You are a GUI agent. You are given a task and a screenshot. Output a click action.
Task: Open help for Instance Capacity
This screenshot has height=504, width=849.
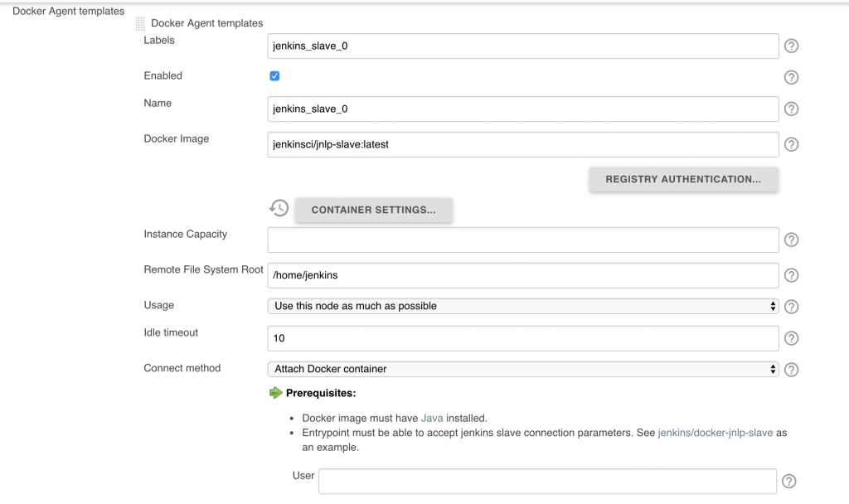791,240
